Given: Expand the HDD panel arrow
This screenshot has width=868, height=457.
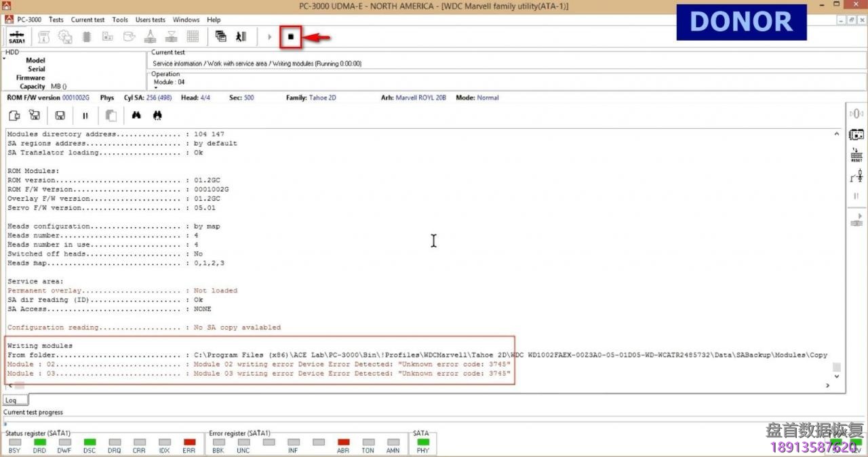Looking at the screenshot, I should click(4, 59).
